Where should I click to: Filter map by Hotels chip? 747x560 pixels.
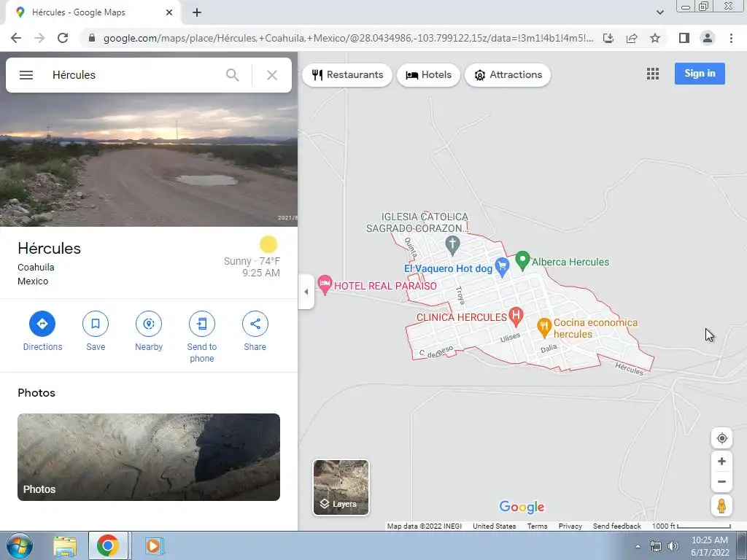point(428,75)
